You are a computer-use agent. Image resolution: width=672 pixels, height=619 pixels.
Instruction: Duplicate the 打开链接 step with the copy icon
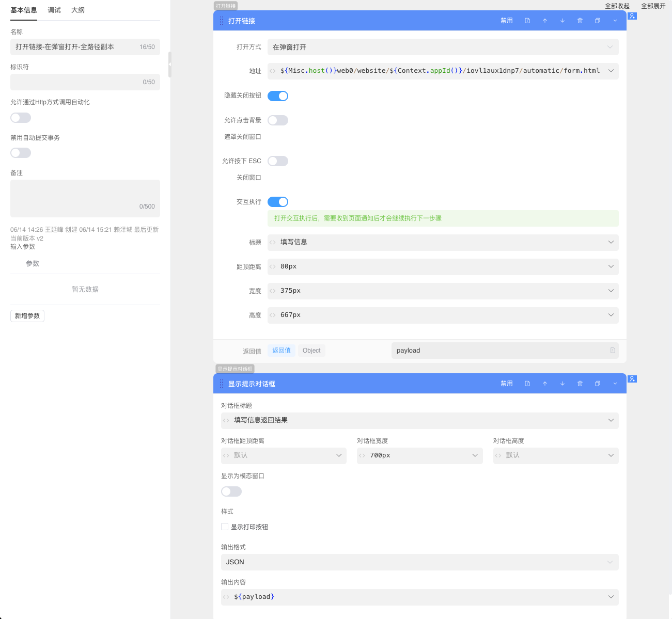[598, 21]
